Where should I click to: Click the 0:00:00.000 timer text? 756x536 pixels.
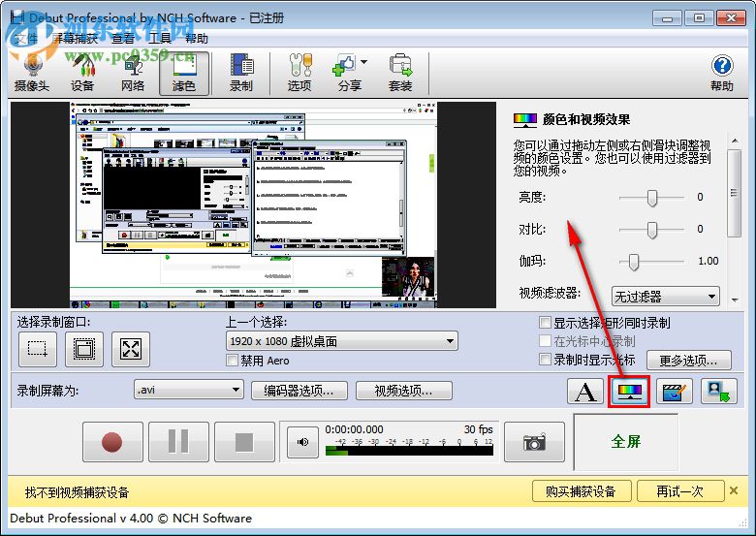tap(354, 429)
